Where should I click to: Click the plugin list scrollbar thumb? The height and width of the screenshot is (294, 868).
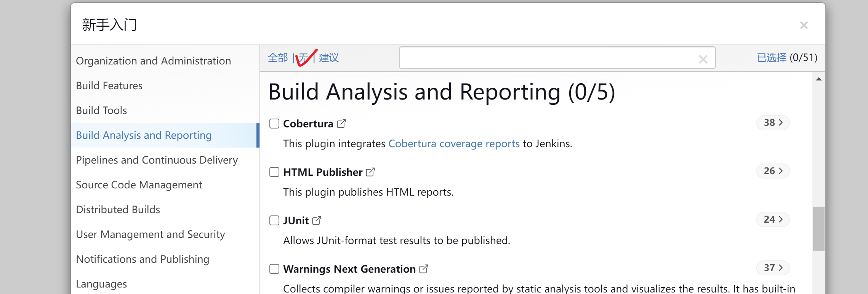pyautogui.click(x=818, y=229)
